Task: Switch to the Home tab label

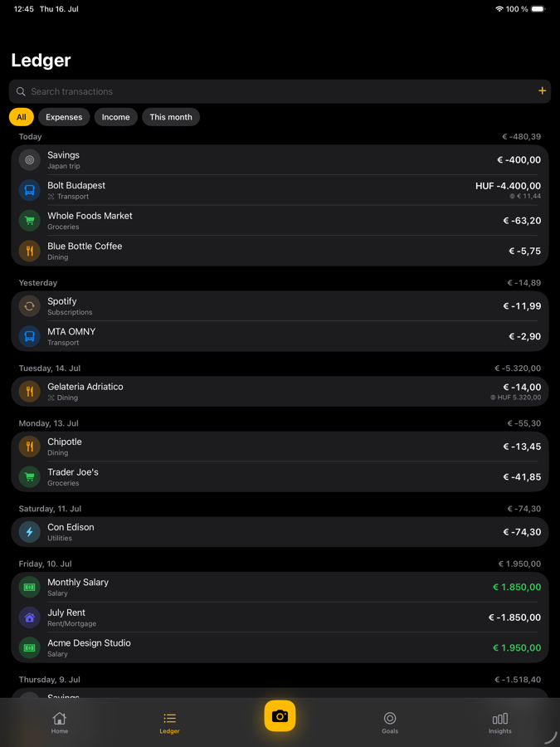Action: (x=60, y=731)
